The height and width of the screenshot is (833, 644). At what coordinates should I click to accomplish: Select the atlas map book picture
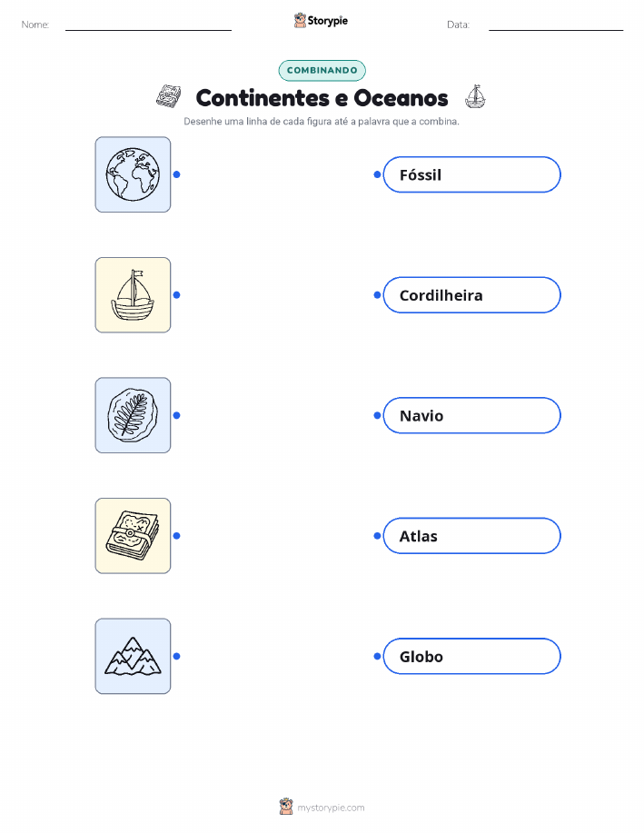(133, 536)
